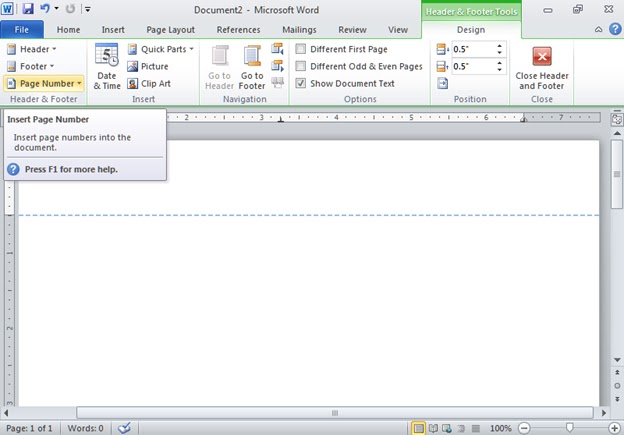This screenshot has width=624, height=435.
Task: Click the Redo icon in title bar
Action: click(x=70, y=8)
